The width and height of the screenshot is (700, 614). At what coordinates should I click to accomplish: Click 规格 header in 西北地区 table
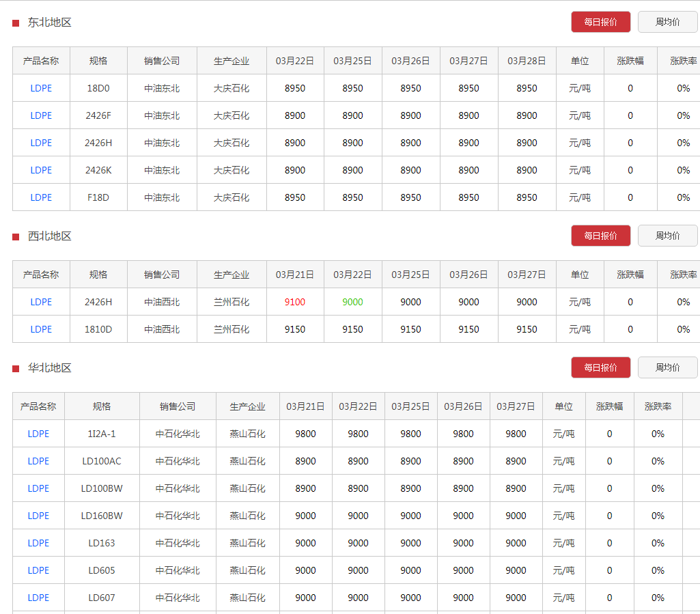tap(98, 275)
